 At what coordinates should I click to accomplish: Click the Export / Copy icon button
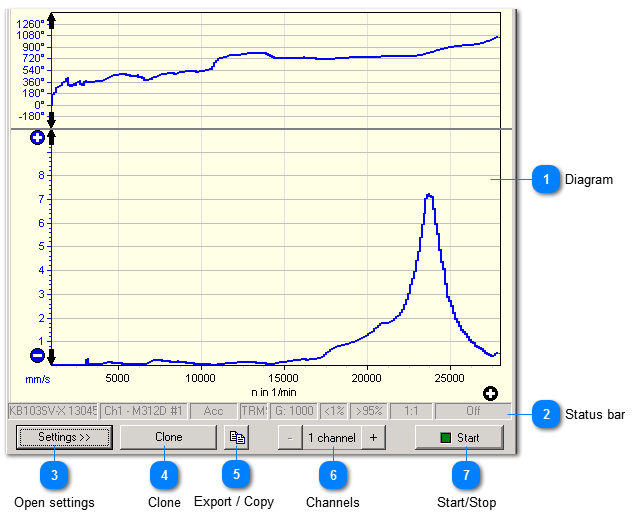[237, 437]
